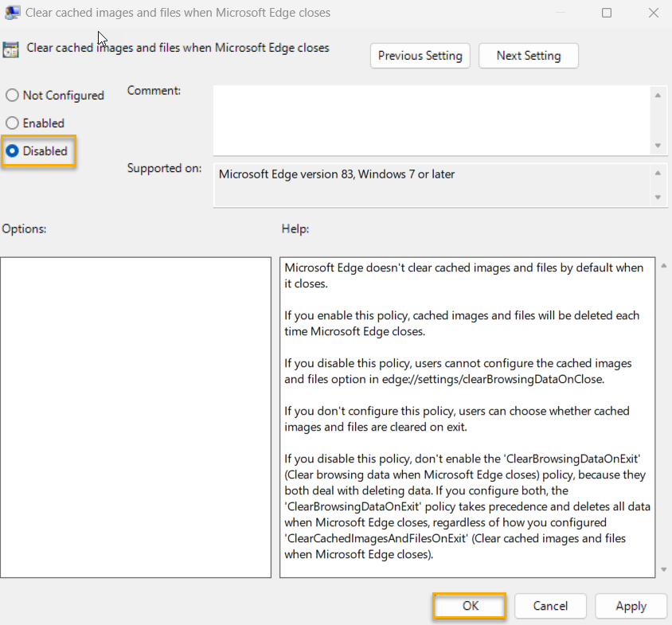Image resolution: width=672 pixels, height=625 pixels.
Task: Maximize the policy dialog window
Action: [607, 13]
